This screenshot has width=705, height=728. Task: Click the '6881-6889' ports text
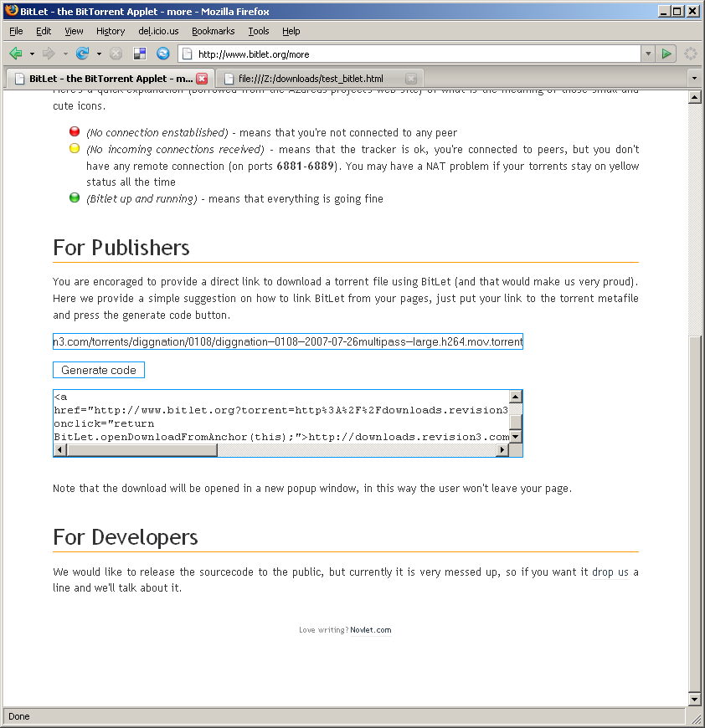tap(305, 166)
